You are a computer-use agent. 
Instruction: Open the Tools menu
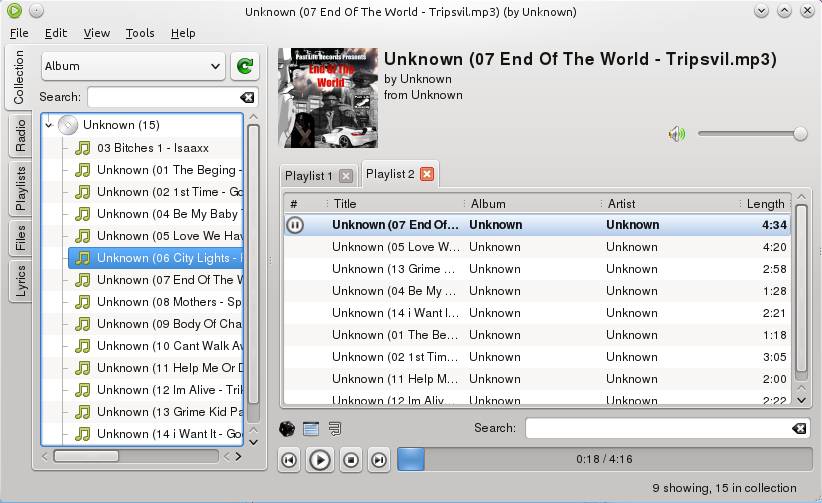click(x=140, y=33)
